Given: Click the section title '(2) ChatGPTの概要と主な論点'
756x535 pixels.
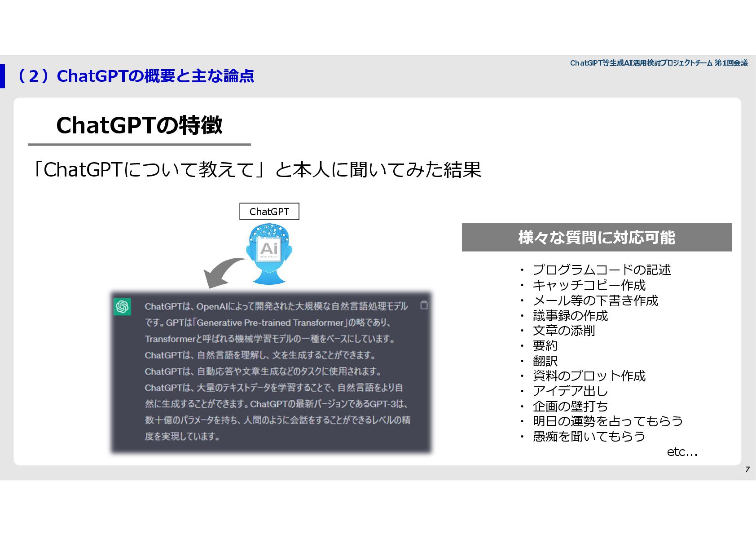Looking at the screenshot, I should 134,76.
